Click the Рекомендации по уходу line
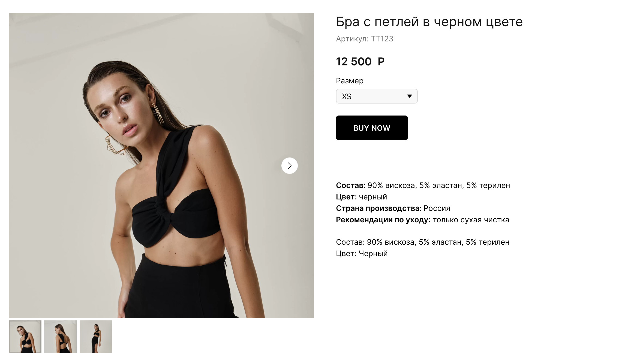631x364 pixels. click(422, 220)
